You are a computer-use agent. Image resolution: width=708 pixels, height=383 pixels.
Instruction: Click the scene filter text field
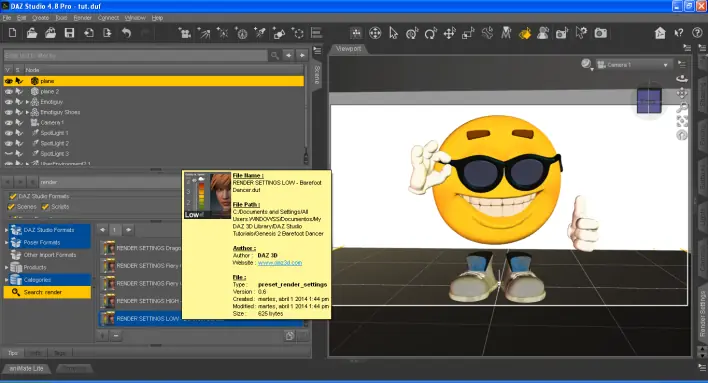(135, 56)
